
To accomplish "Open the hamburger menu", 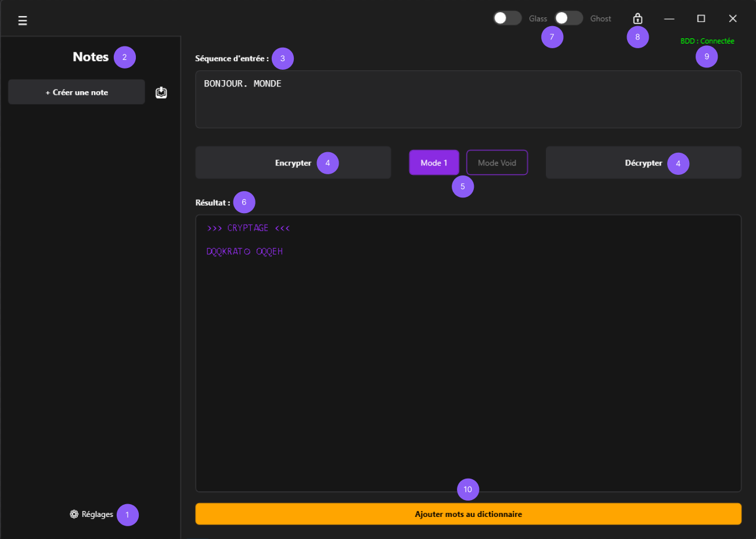I will click(x=23, y=21).
